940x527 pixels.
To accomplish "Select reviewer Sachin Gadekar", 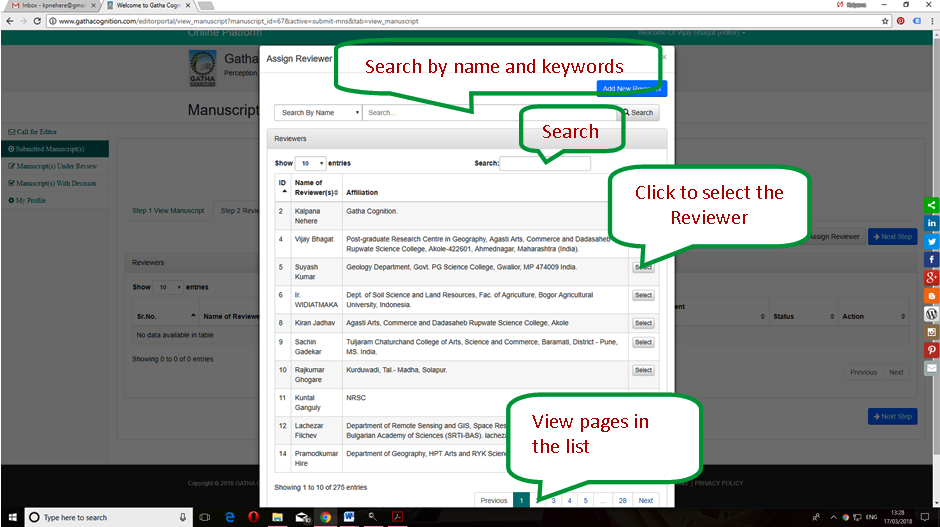I will click(x=643, y=342).
